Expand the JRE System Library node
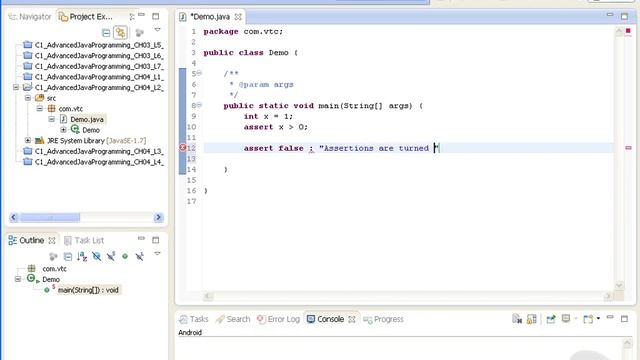640x360 pixels. click(x=28, y=140)
